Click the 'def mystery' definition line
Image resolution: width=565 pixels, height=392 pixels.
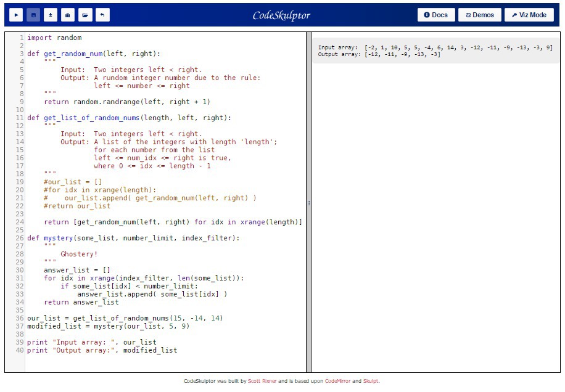click(x=133, y=238)
